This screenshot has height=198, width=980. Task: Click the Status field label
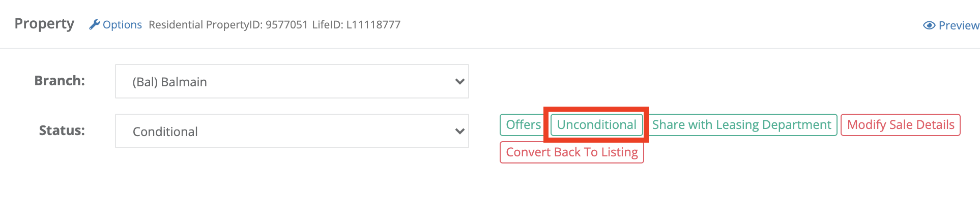(x=62, y=130)
